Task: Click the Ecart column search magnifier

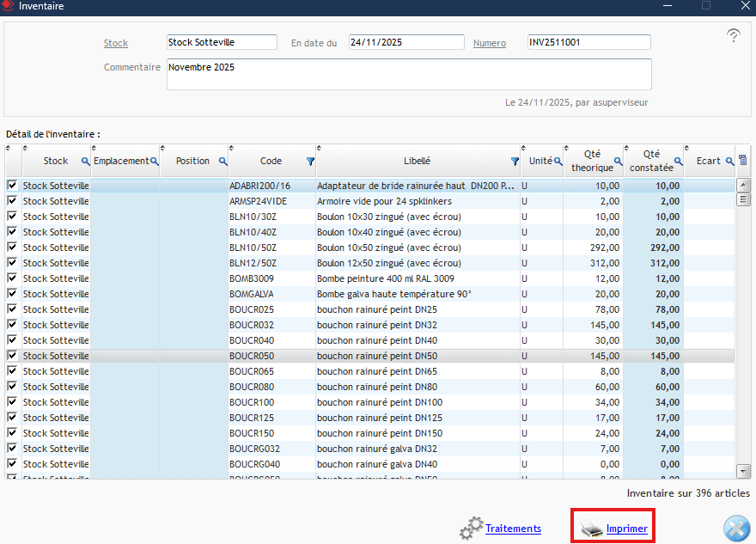Action: (729, 161)
